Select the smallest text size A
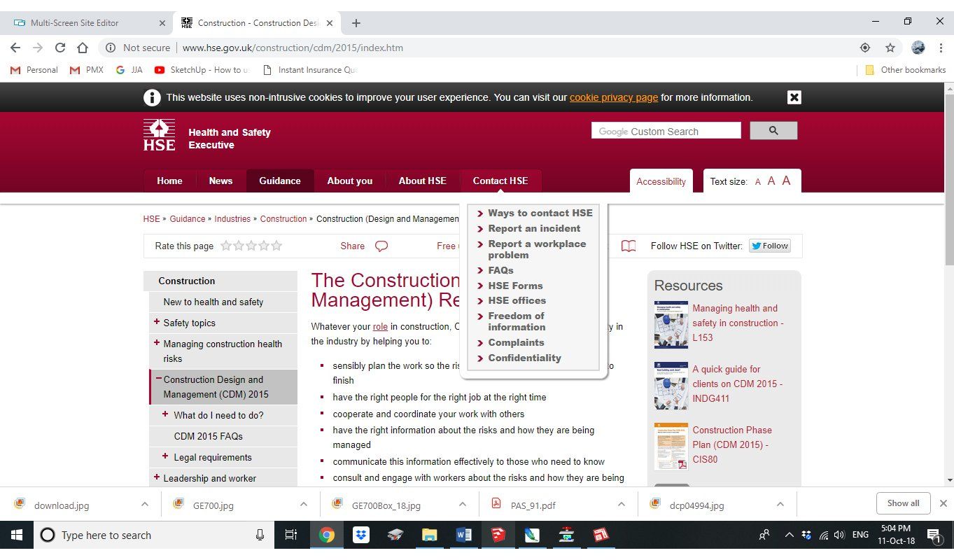The image size is (954, 560). tap(758, 182)
